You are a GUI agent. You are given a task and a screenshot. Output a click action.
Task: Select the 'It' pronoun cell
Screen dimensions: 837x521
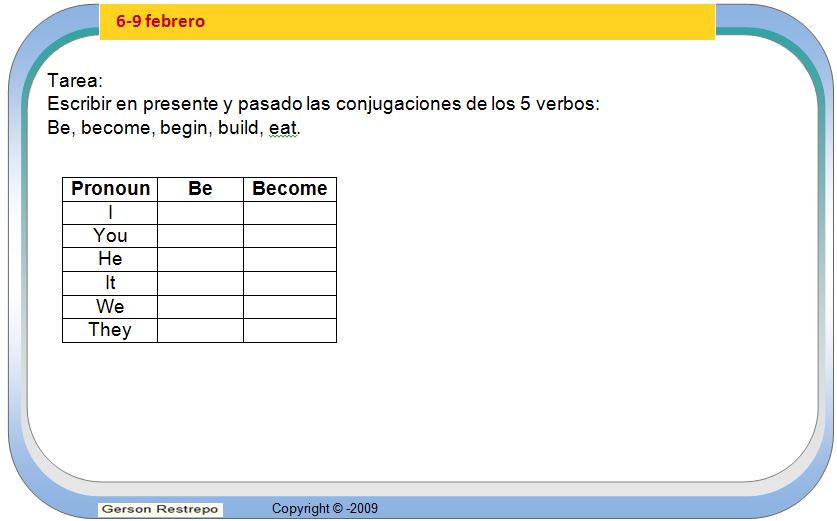110,283
